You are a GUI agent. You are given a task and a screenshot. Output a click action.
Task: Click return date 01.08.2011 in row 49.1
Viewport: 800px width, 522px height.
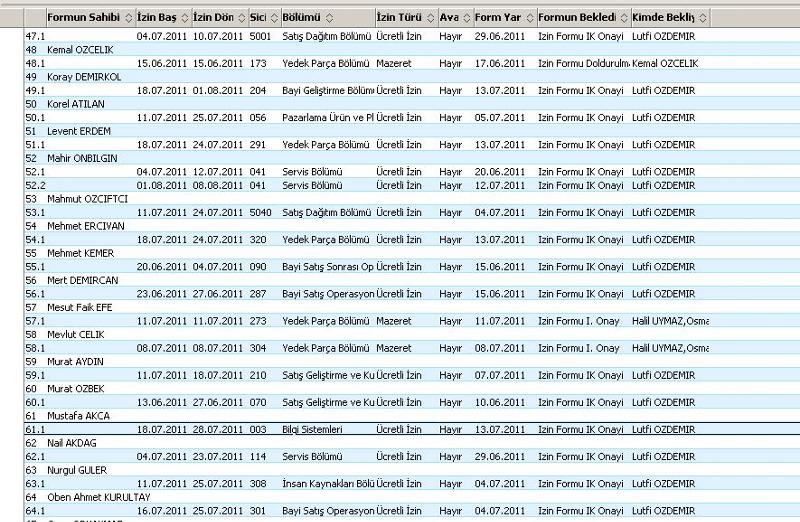pos(218,90)
